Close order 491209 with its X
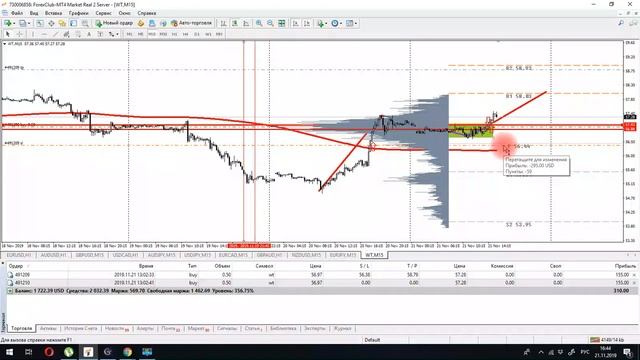Viewport: 640px width, 360px height. (634, 275)
